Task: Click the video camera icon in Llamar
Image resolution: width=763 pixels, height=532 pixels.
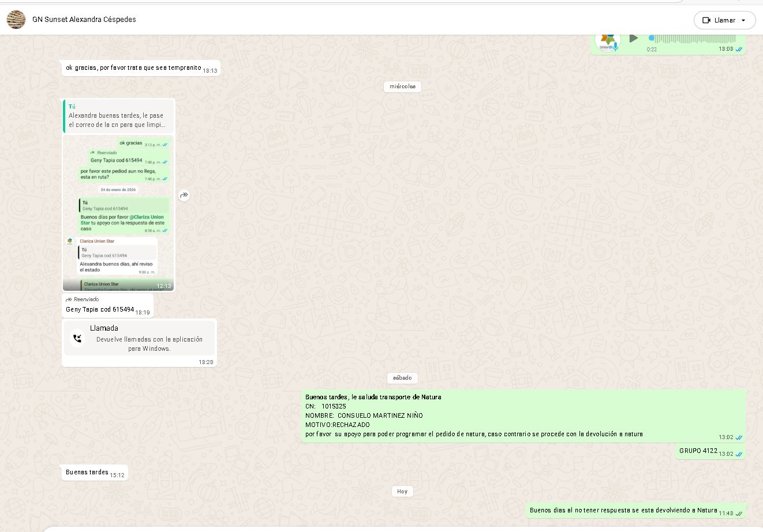Action: pos(706,20)
